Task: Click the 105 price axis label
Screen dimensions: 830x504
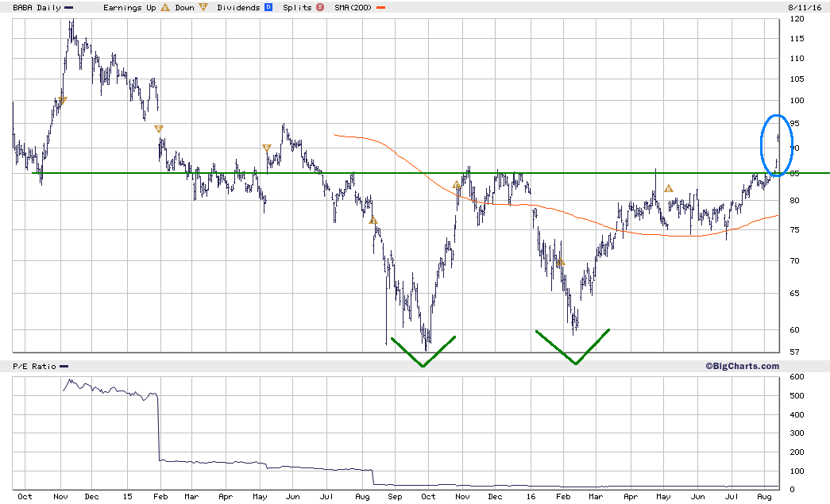Action: 797,79
